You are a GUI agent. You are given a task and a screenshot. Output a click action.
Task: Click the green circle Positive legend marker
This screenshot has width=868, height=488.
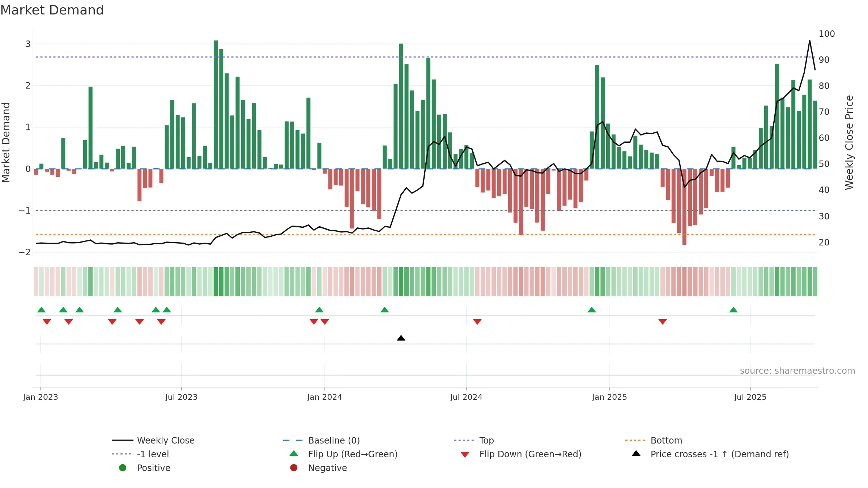pyautogui.click(x=123, y=468)
